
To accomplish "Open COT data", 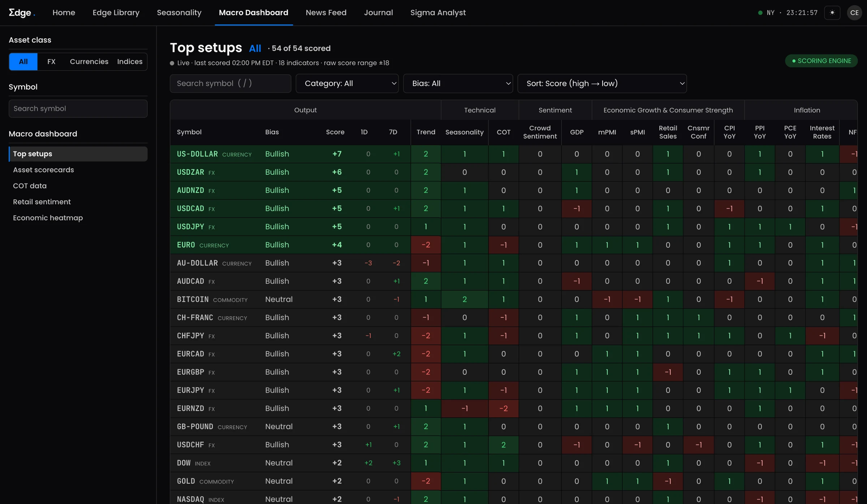I will [30, 186].
